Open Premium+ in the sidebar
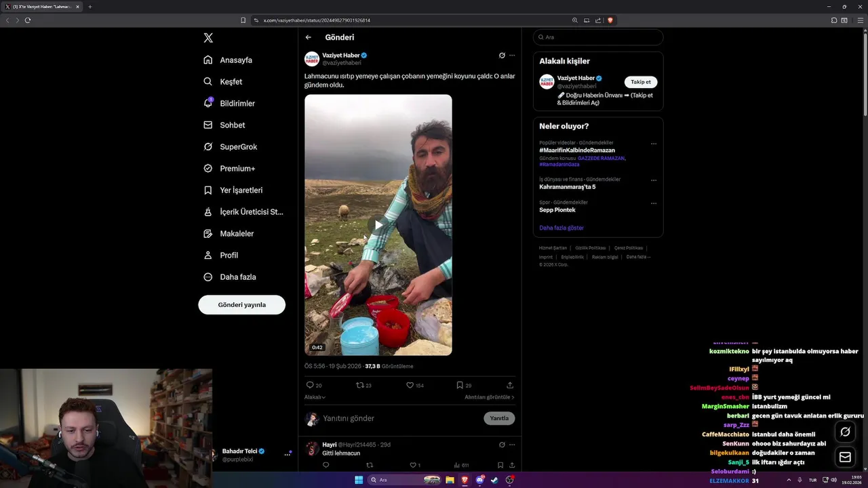Viewport: 868px width, 488px height. point(229,168)
